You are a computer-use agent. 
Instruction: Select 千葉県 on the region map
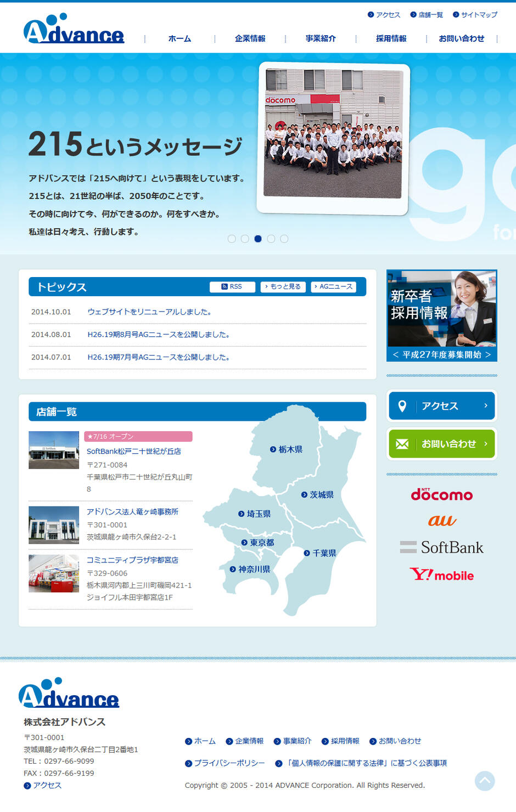(321, 553)
